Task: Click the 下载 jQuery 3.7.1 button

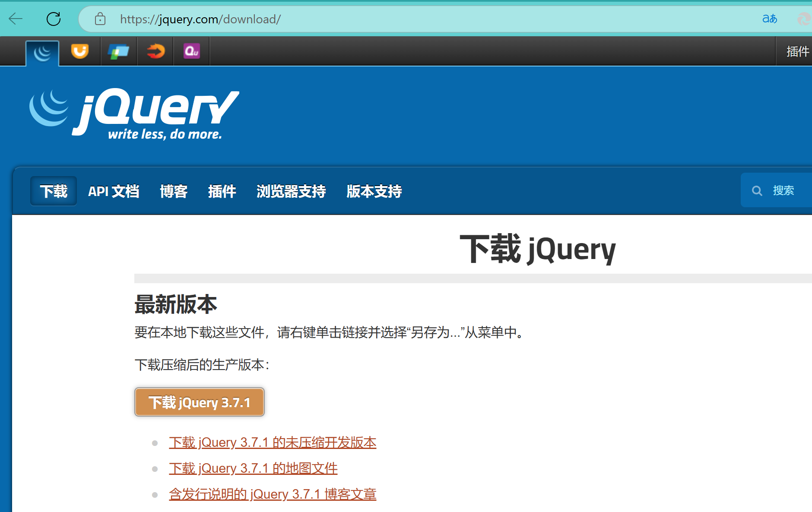Action: click(x=199, y=402)
